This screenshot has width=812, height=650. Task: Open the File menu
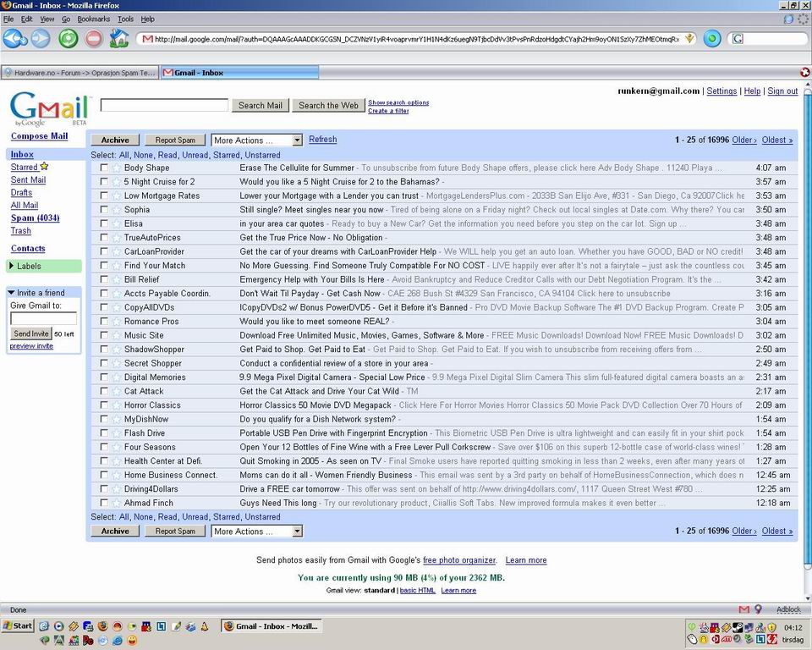tap(8, 19)
